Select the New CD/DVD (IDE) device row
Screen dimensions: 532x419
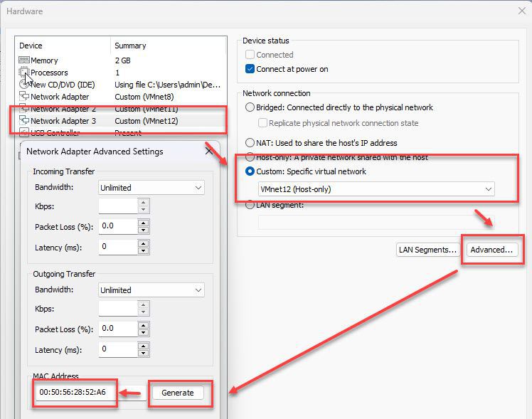121,85
